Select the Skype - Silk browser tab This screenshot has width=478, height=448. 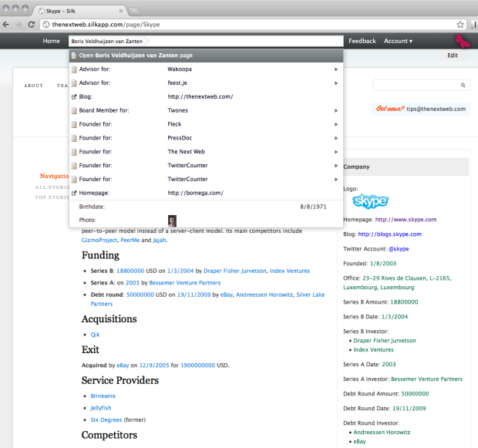(80, 11)
